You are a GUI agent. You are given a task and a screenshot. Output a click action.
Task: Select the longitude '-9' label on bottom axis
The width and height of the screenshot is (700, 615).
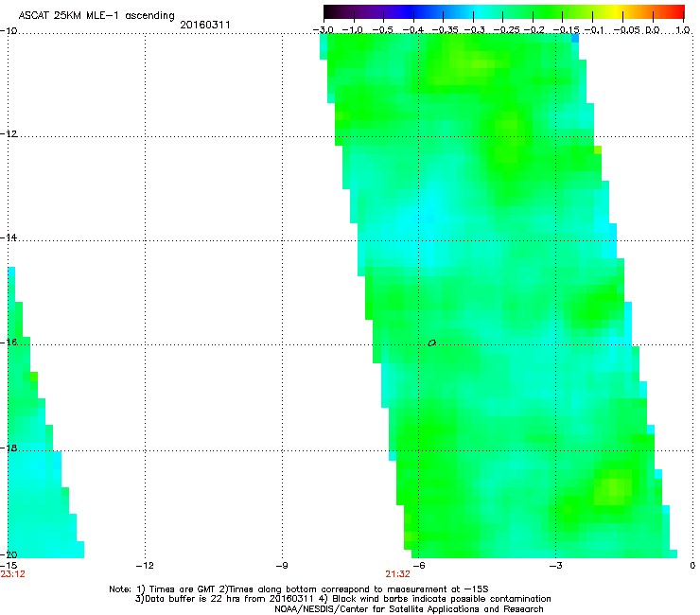point(281,566)
